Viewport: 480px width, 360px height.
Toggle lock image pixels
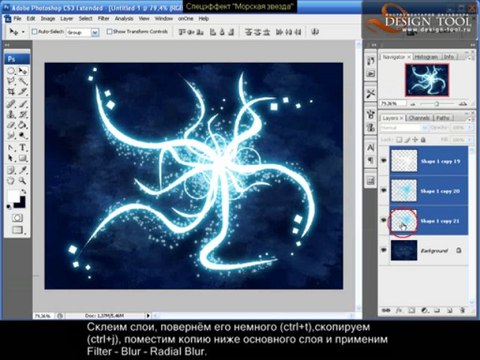[407, 140]
